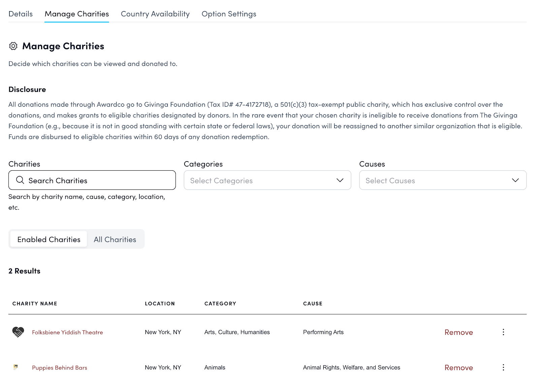Remove Folksbiene Yiddish Theatre from enabled charities

[458, 332]
